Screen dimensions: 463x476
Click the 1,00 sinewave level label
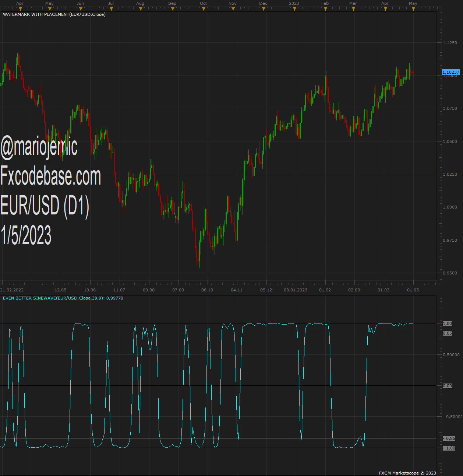click(447, 323)
